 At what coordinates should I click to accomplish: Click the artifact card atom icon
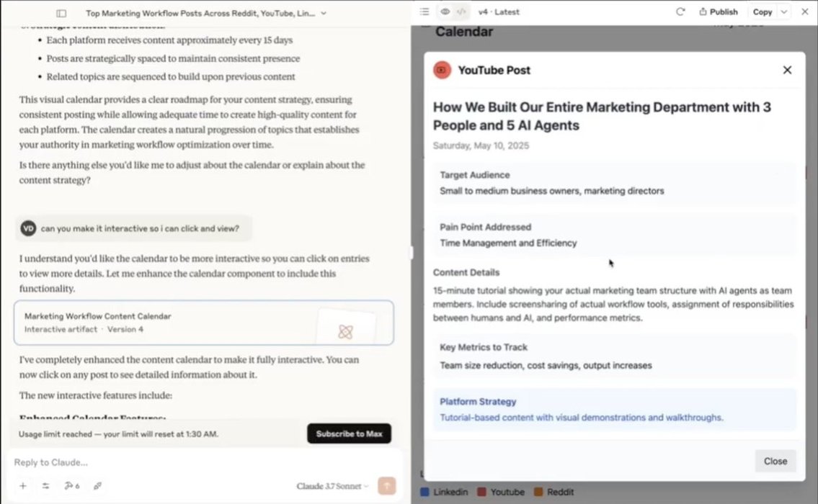(345, 331)
